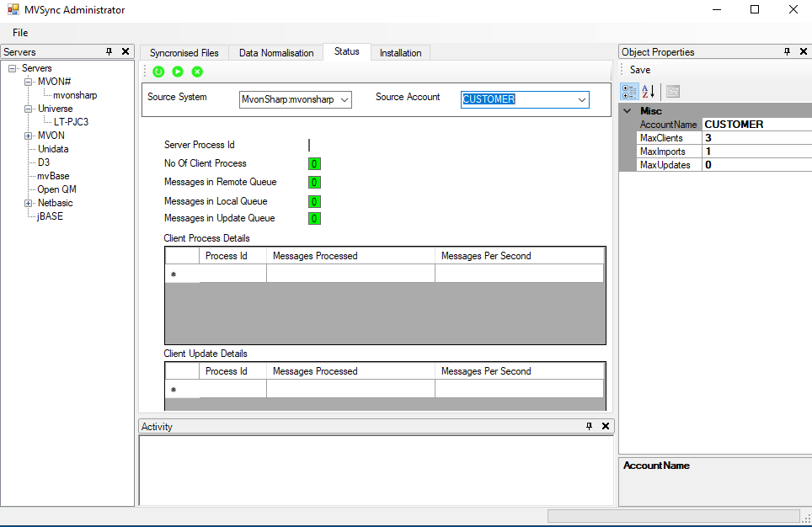Collapse the Universe tree node

pos(28,109)
